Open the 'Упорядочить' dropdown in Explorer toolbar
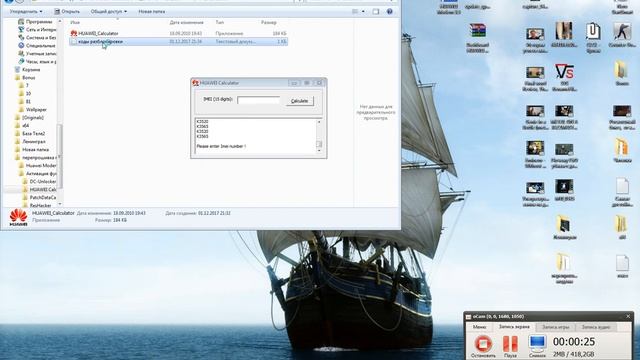640x360 pixels. (x=26, y=11)
